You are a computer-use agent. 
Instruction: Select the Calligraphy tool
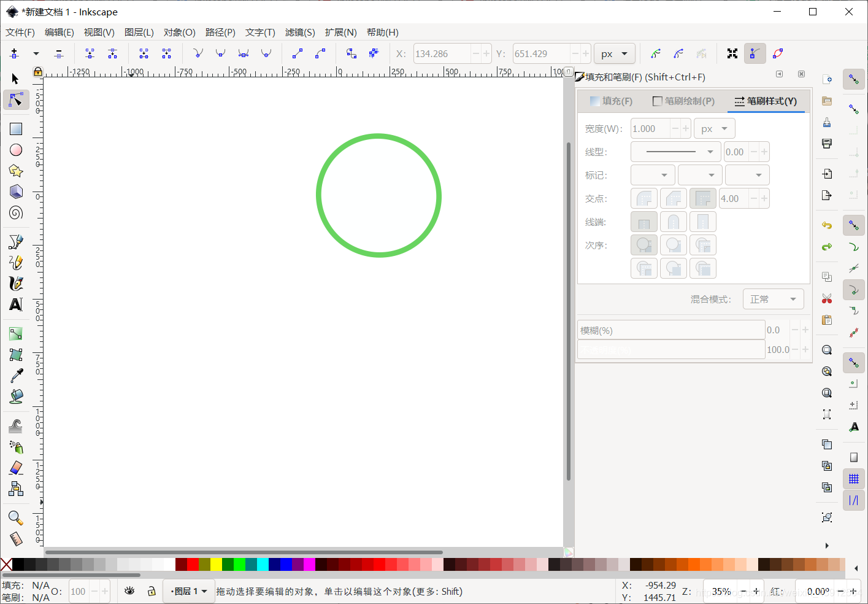(x=16, y=283)
